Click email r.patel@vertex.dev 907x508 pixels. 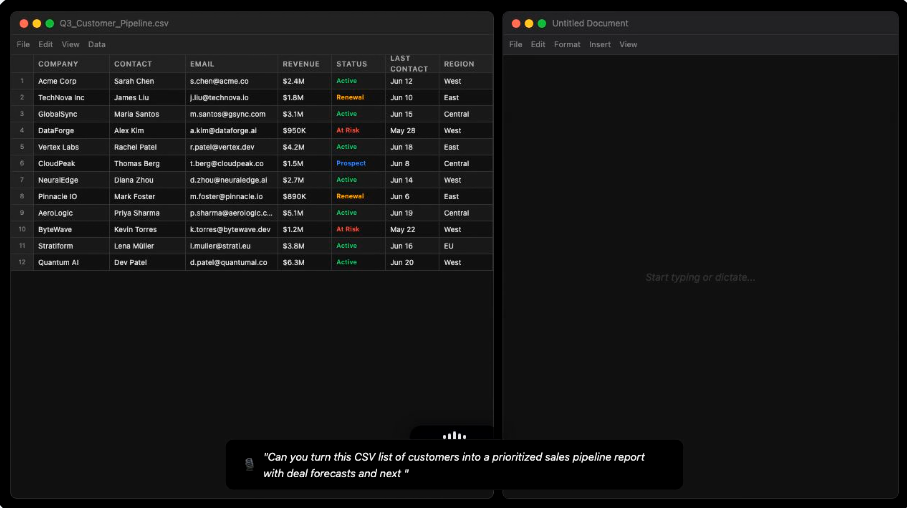(222, 147)
